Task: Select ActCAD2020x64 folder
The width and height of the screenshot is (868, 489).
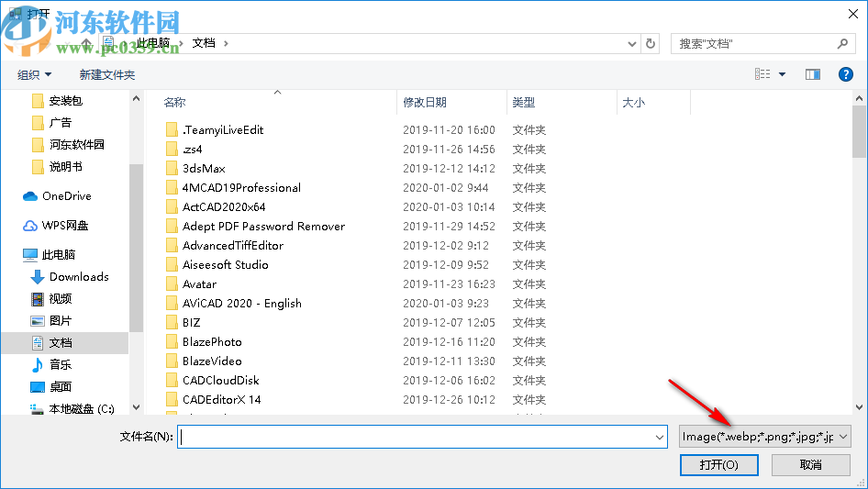Action: 224,207
